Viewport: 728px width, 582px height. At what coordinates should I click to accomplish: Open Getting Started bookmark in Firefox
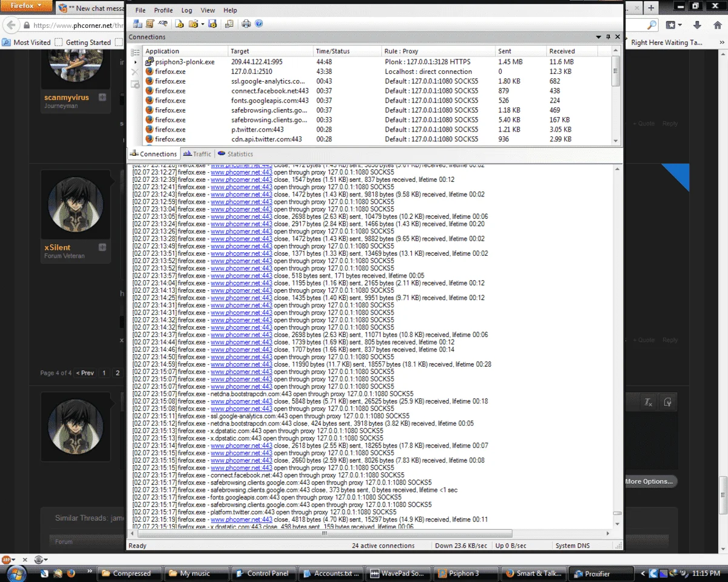click(83, 42)
